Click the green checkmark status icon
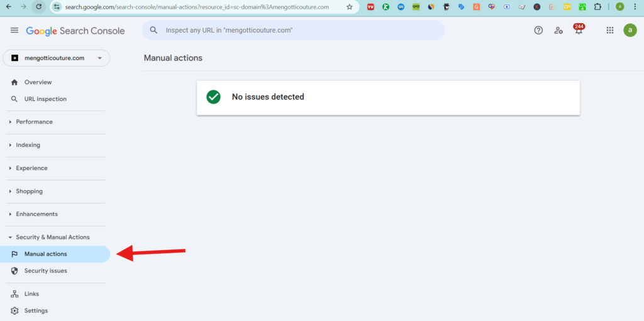The width and height of the screenshot is (644, 321). 213,97
